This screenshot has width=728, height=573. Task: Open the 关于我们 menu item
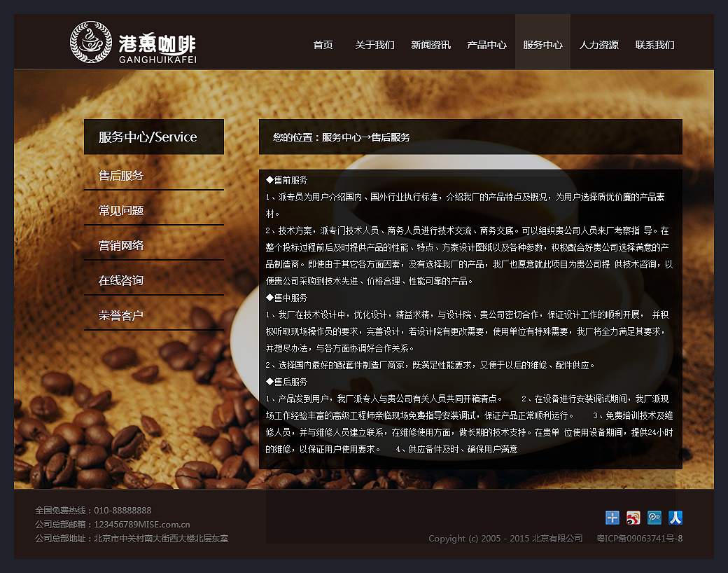click(374, 44)
